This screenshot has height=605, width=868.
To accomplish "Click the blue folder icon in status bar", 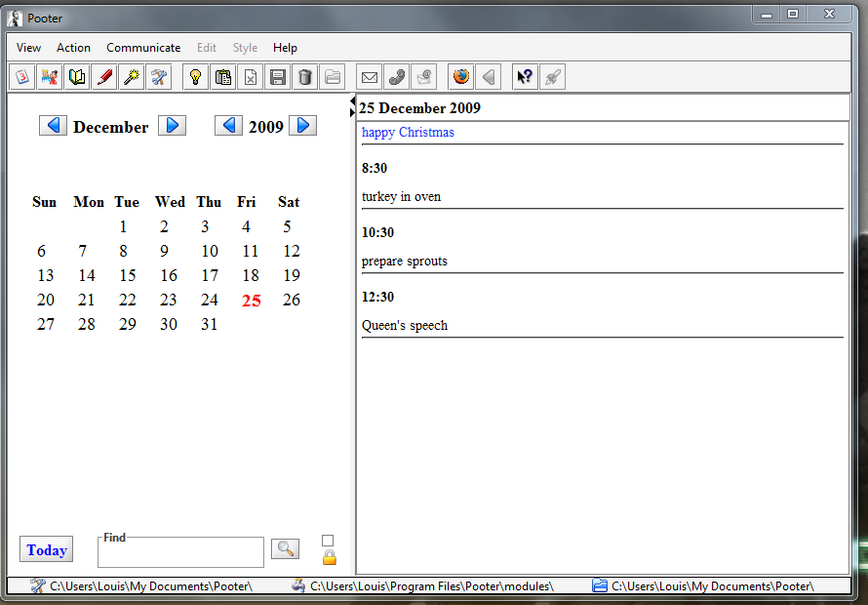I will pos(600,585).
